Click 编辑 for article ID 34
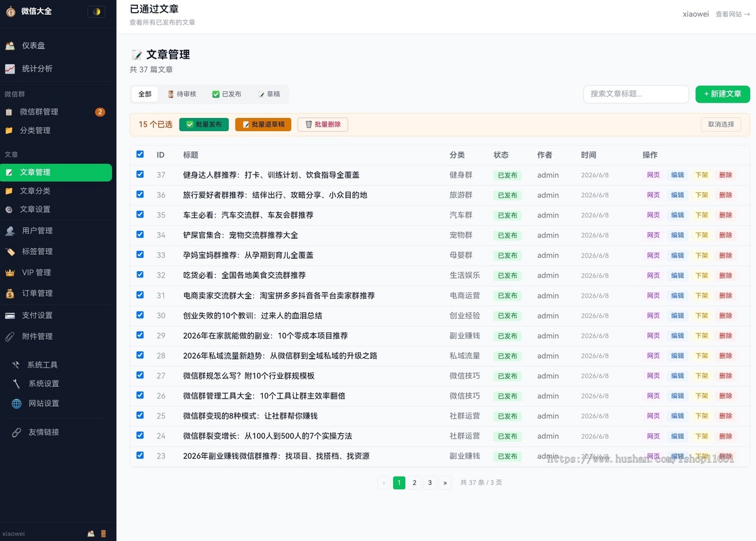Viewport: 756px width, 541px height. click(677, 235)
